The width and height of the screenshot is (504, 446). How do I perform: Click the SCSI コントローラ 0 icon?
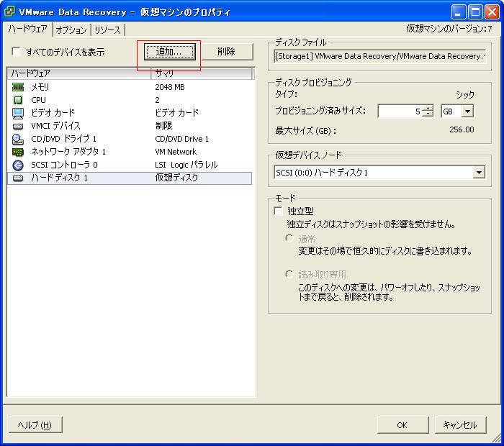[18, 165]
